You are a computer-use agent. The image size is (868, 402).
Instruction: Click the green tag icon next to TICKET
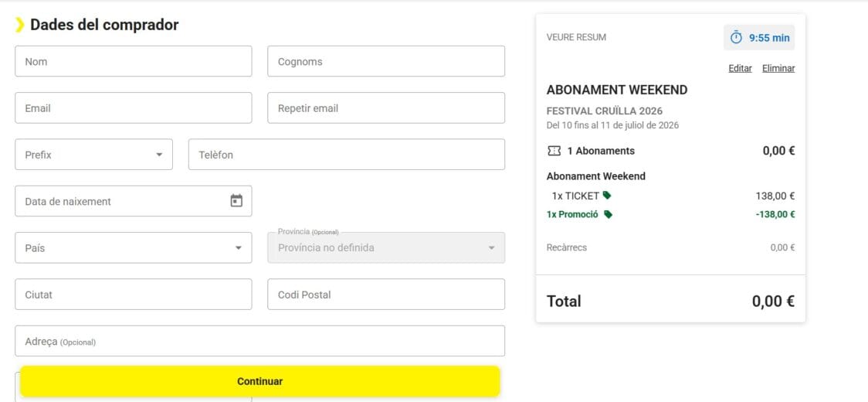(x=607, y=195)
